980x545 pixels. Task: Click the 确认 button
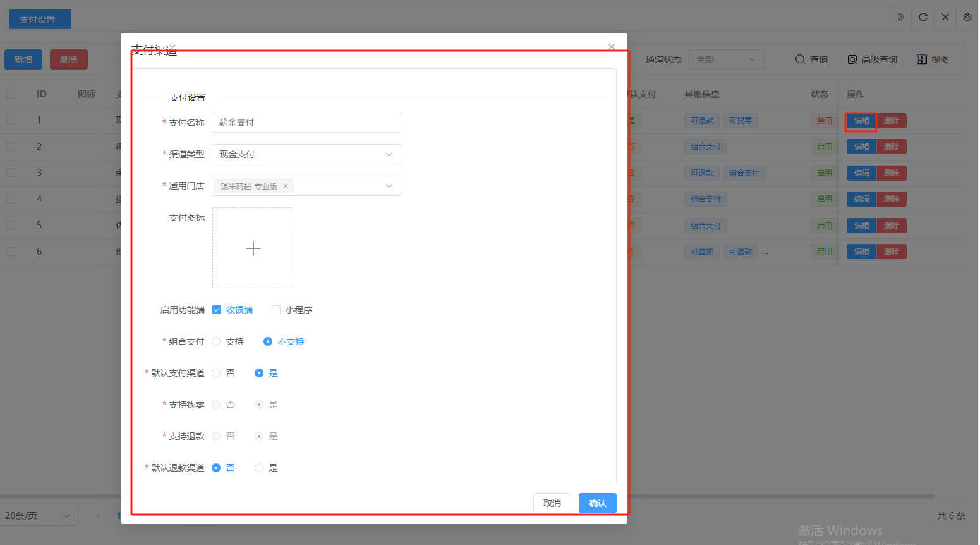[x=597, y=503]
